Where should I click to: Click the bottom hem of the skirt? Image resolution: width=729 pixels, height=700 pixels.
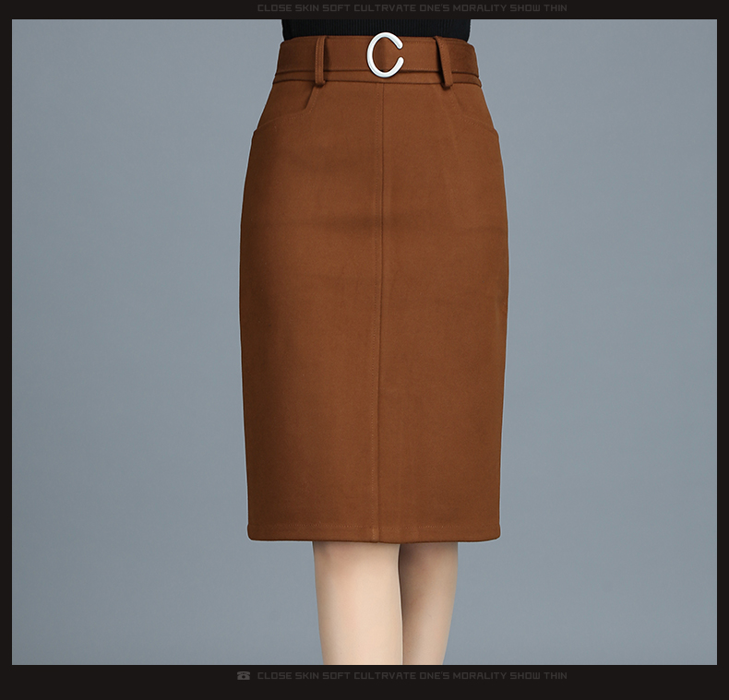pyautogui.click(x=374, y=534)
